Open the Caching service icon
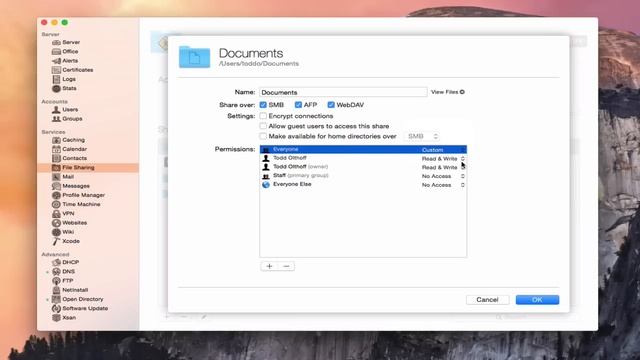640x360 pixels. point(56,140)
